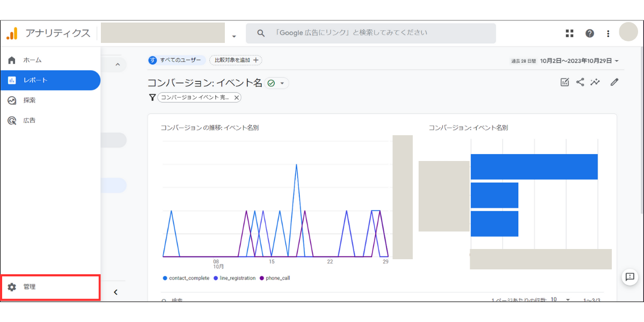
Task: Collapse the report navigation with the left chevron
Action: (x=115, y=292)
